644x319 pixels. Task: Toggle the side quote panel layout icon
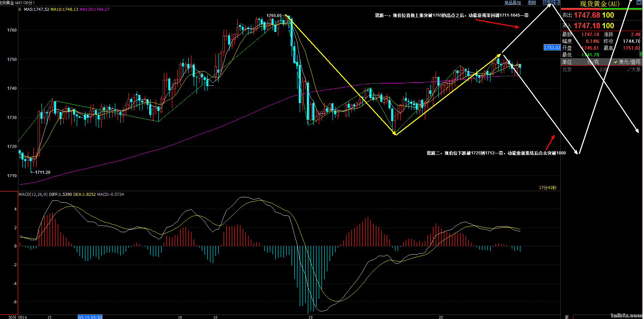pos(557,2)
